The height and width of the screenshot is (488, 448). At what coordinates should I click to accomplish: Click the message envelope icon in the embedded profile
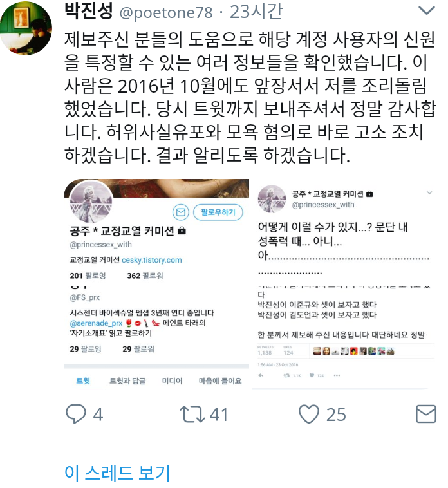click(x=180, y=212)
